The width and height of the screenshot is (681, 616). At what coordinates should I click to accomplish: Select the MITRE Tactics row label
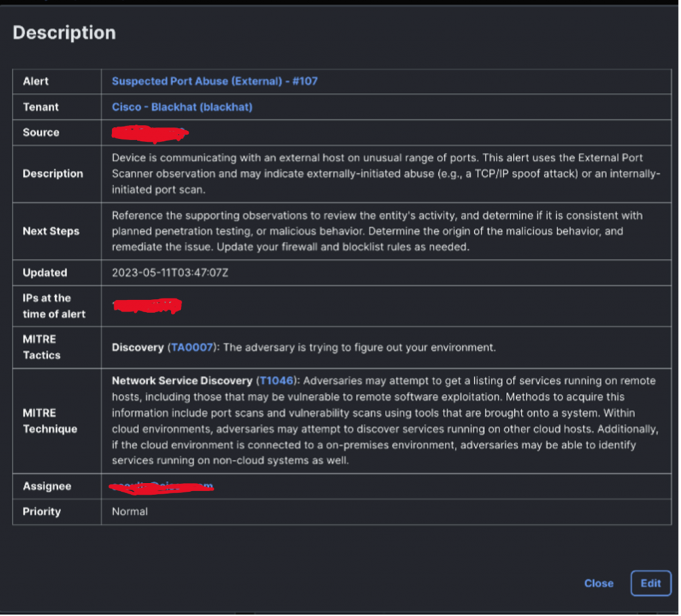coord(41,348)
